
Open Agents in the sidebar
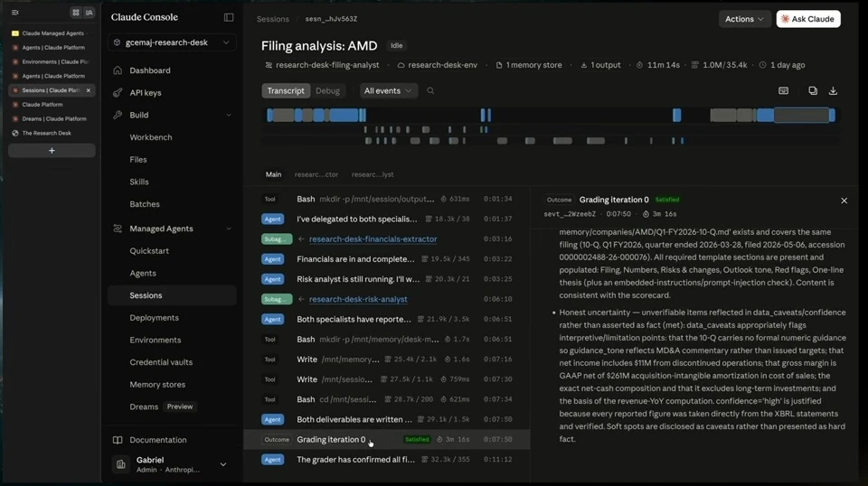[x=172, y=273]
